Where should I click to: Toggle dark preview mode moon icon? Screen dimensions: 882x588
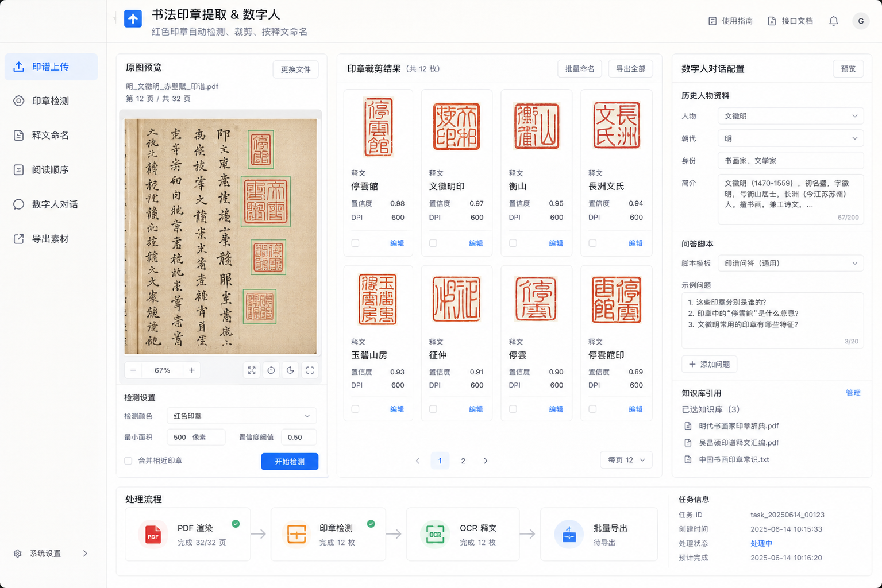[x=290, y=370]
